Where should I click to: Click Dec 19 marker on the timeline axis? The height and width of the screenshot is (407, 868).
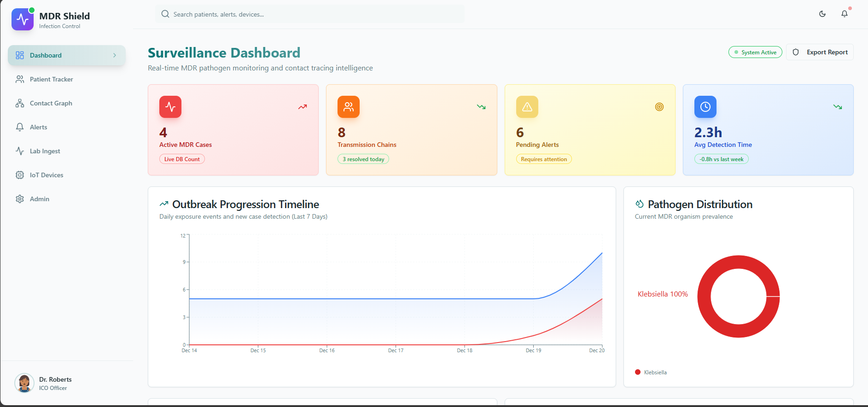coord(533,350)
